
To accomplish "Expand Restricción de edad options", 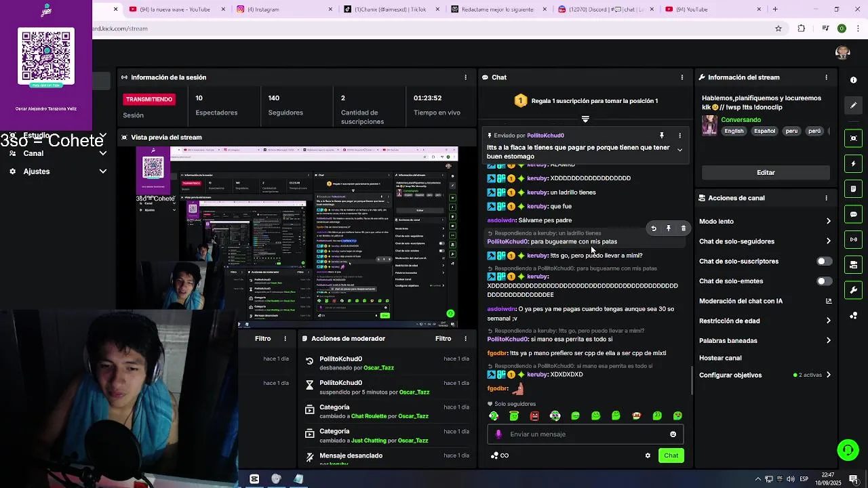I will coord(828,321).
